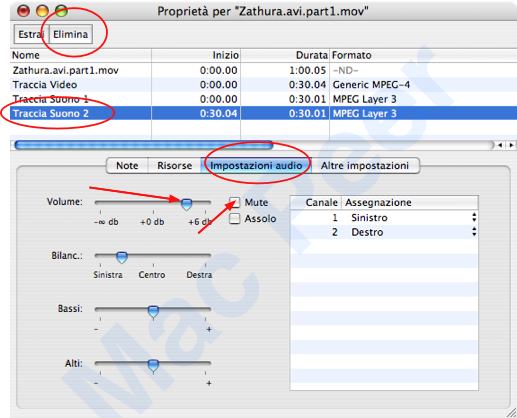Viewport: 517px width, 418px height.
Task: Click the Alti slider handle
Action: pos(153,365)
